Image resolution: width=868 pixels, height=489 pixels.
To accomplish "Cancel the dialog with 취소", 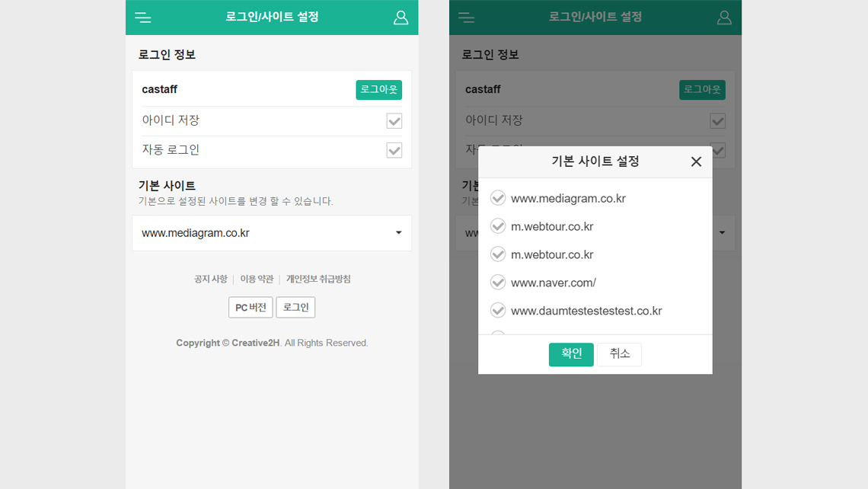I will pyautogui.click(x=619, y=354).
